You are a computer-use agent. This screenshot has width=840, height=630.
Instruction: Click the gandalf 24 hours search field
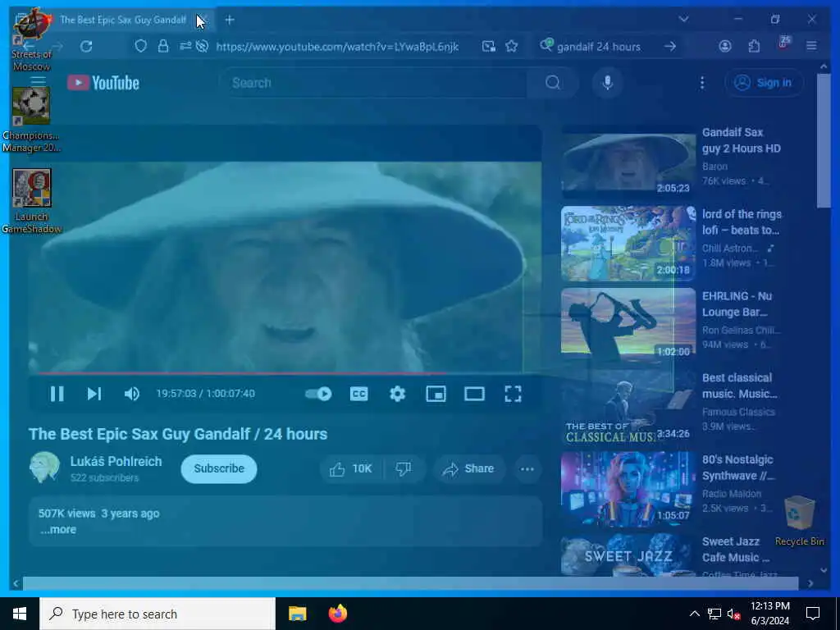pyautogui.click(x=598, y=47)
